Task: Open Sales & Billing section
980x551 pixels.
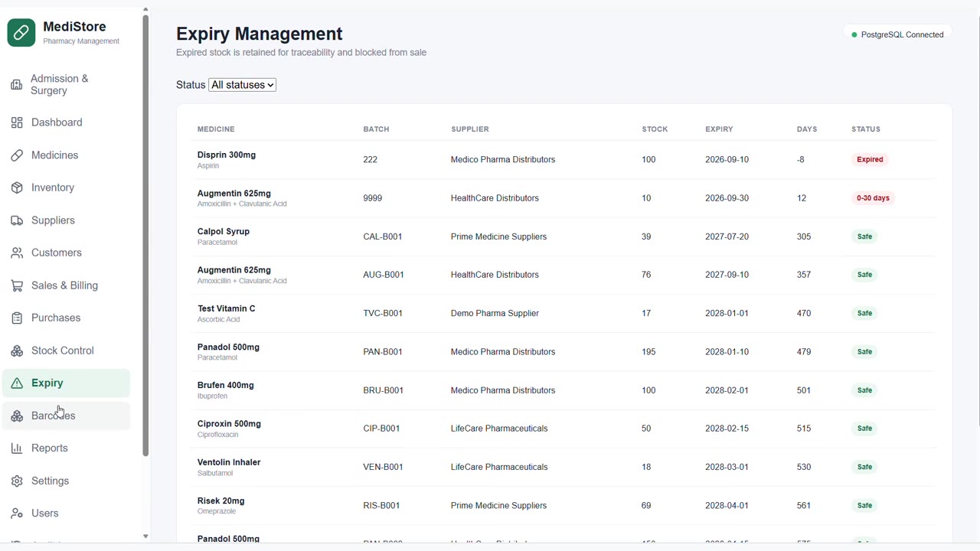Action: point(66,285)
